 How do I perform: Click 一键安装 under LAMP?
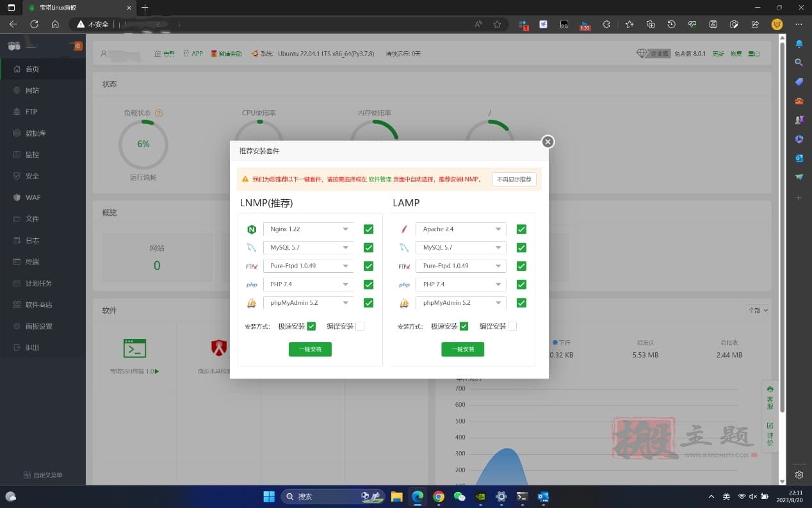point(462,349)
